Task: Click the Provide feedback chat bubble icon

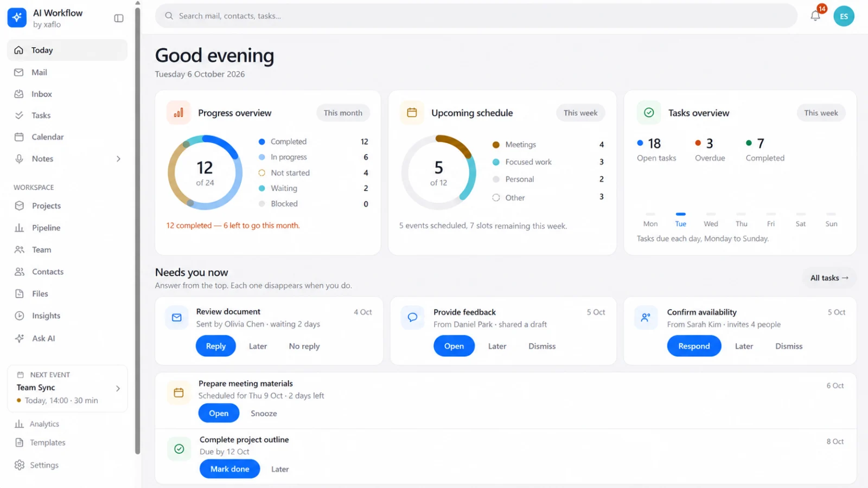Action: click(412, 318)
